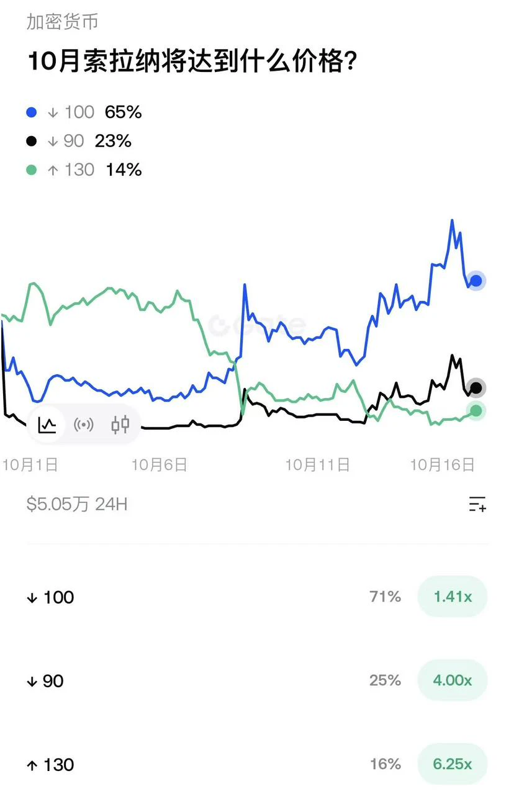Click the $5.05万 24H volume label
Viewport: 514px width, 812px height.
(77, 503)
